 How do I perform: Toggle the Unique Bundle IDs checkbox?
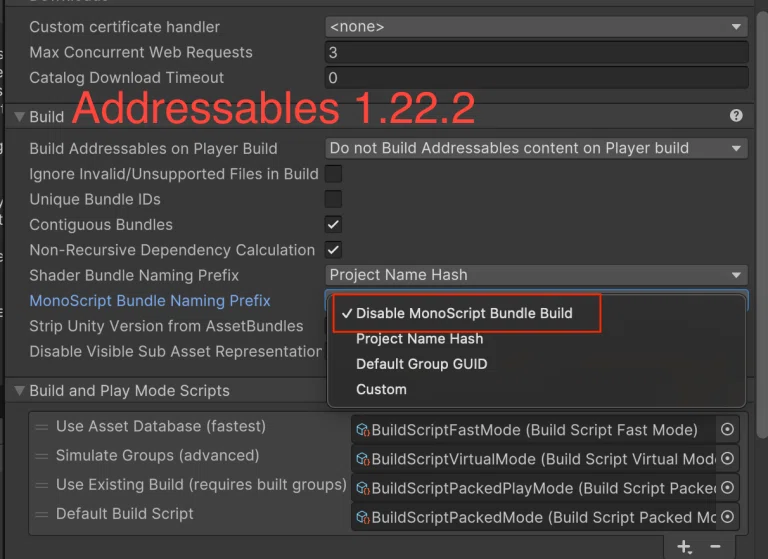click(x=334, y=199)
